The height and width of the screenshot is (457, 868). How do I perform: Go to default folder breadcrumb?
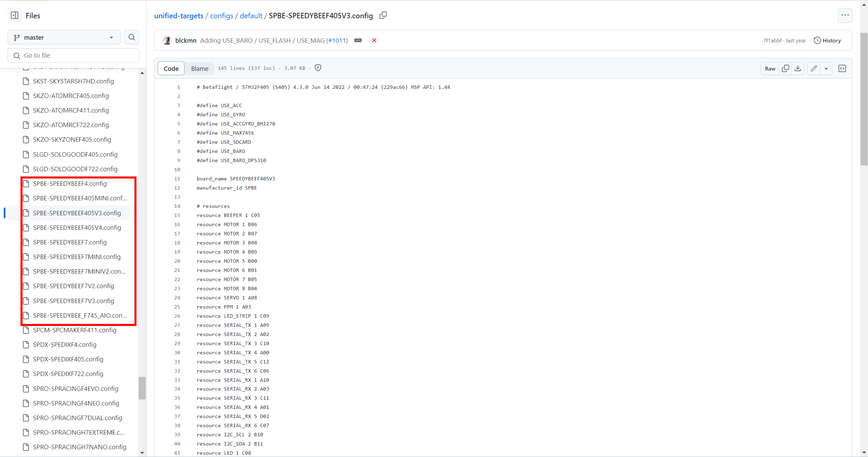point(251,16)
